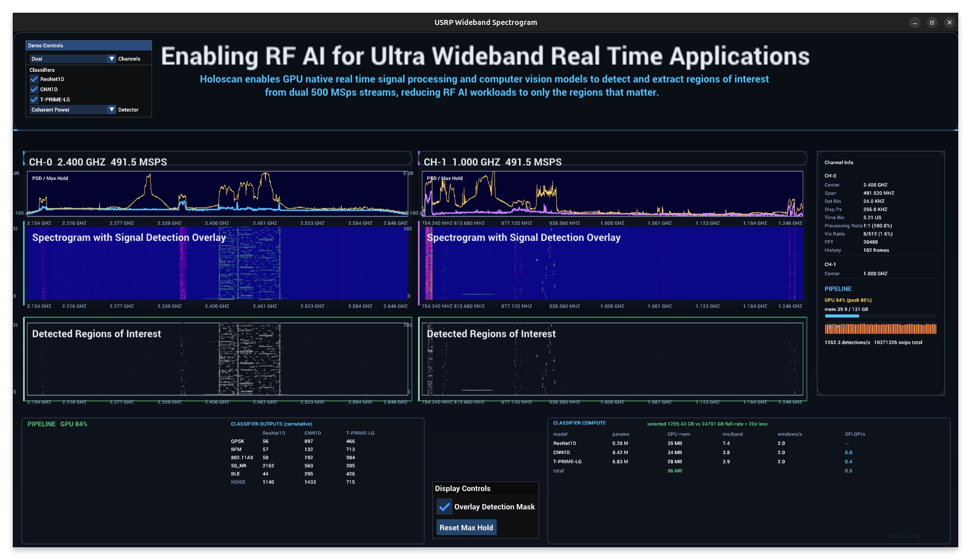The width and height of the screenshot is (971, 560).
Task: Minimize the USRP Wideband Spectrogram window
Action: click(915, 22)
